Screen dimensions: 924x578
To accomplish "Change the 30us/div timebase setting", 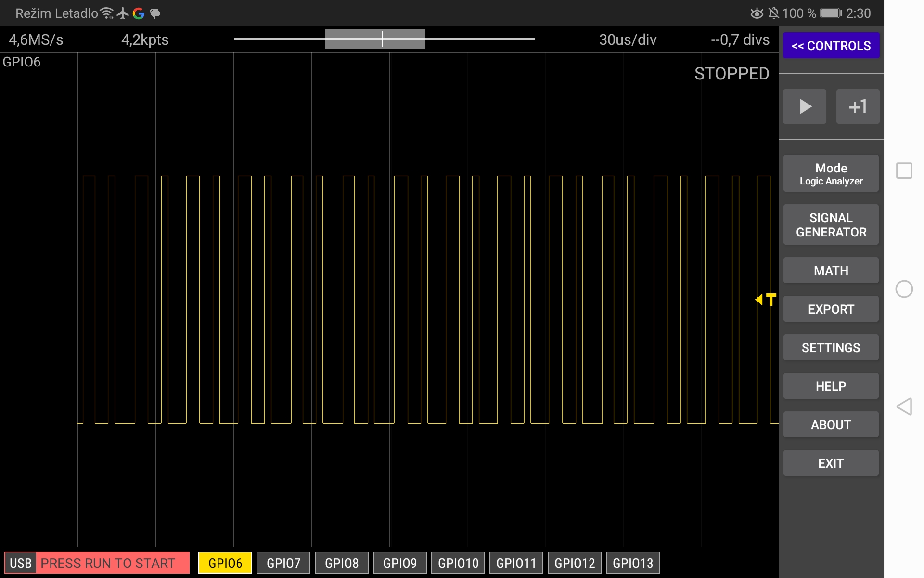I will (627, 39).
